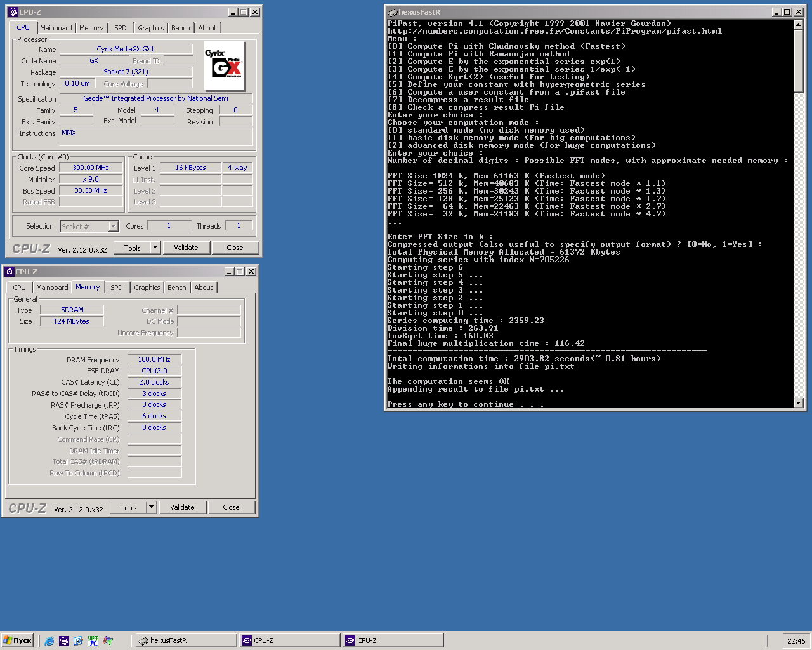Click Validate in CPU-Z processor window
The image size is (812, 650).
(186, 248)
